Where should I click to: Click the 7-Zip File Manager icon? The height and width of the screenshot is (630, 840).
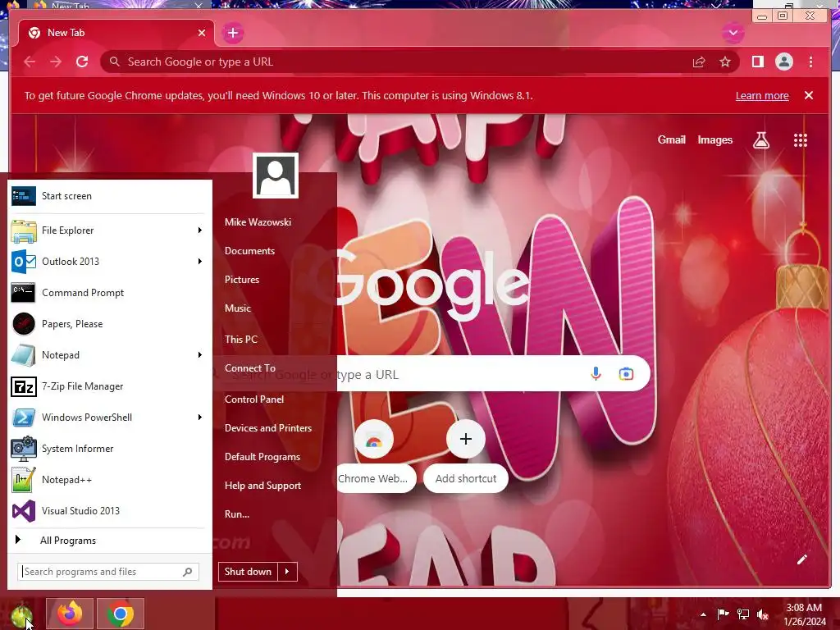(24, 386)
